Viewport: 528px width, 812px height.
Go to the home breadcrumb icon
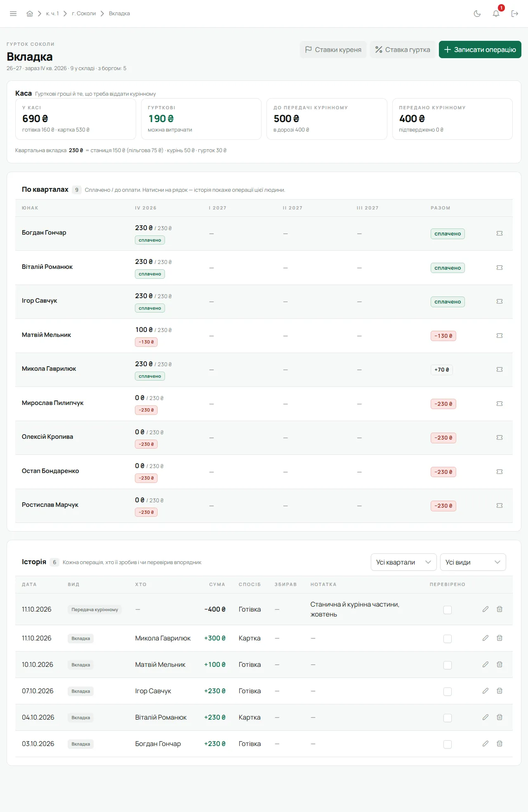pyautogui.click(x=30, y=14)
